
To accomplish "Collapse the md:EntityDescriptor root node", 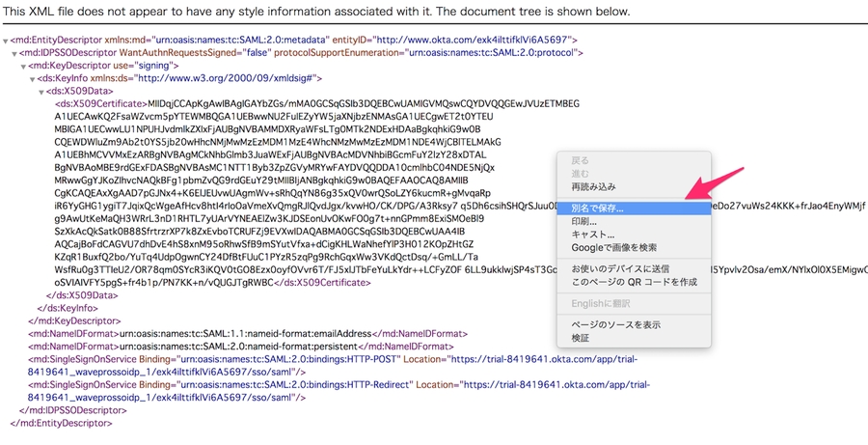I will point(6,40).
